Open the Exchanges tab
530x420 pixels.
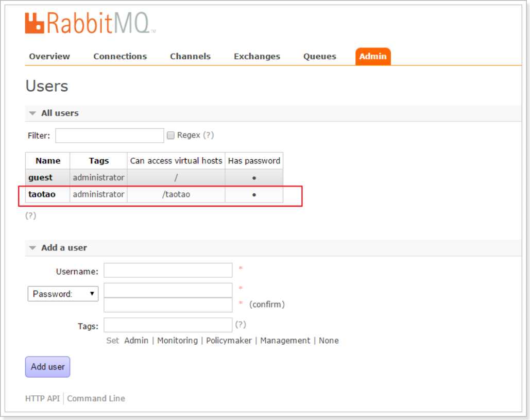pos(257,56)
